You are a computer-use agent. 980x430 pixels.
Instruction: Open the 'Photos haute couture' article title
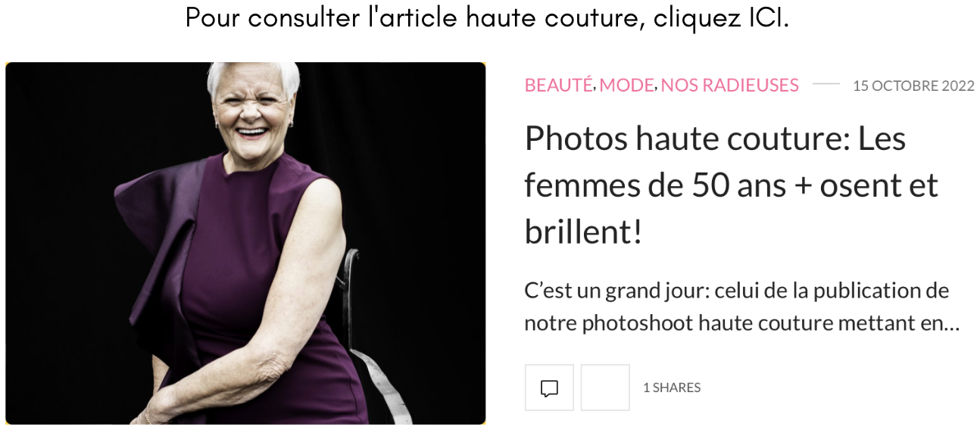point(732,185)
